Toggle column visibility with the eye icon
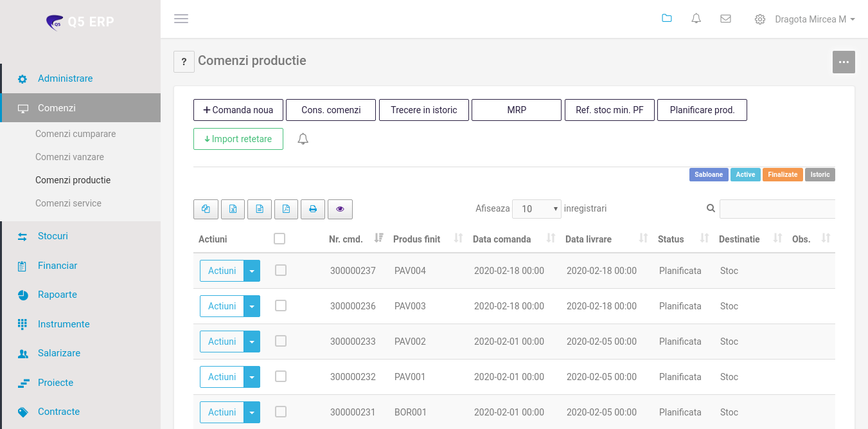 click(340, 209)
